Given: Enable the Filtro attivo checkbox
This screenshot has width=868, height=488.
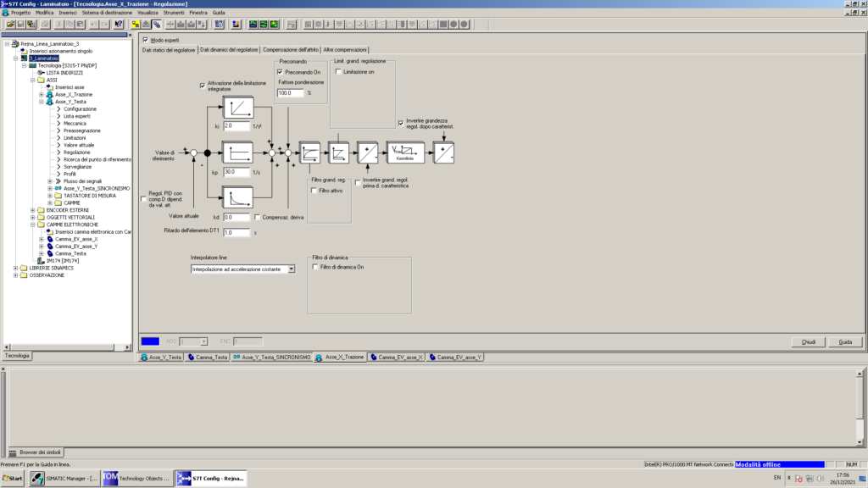Looking at the screenshot, I should coord(314,191).
